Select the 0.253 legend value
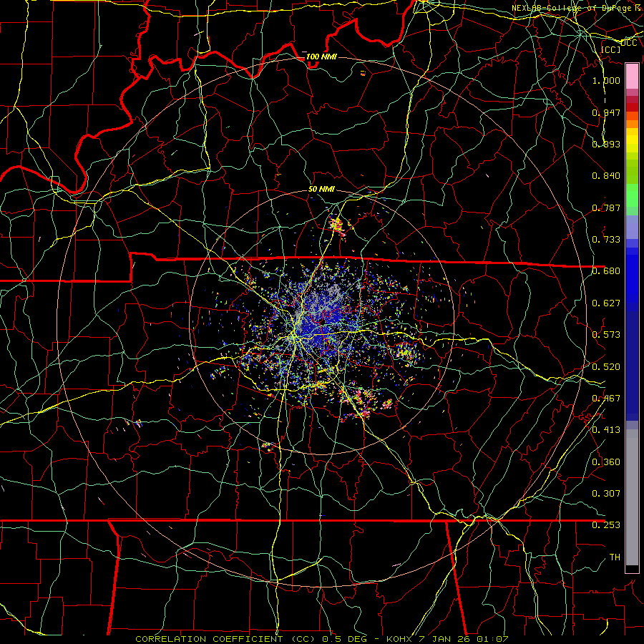 pyautogui.click(x=606, y=525)
